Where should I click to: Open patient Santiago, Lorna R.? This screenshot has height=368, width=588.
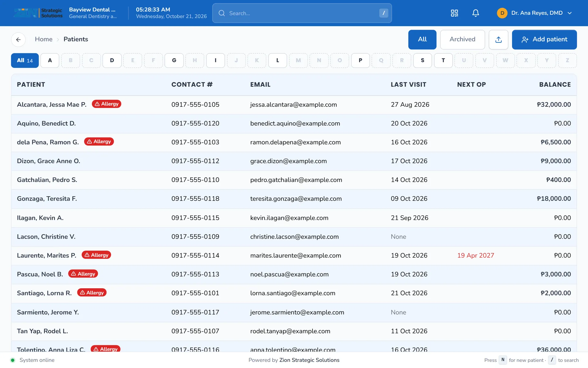tap(44, 293)
